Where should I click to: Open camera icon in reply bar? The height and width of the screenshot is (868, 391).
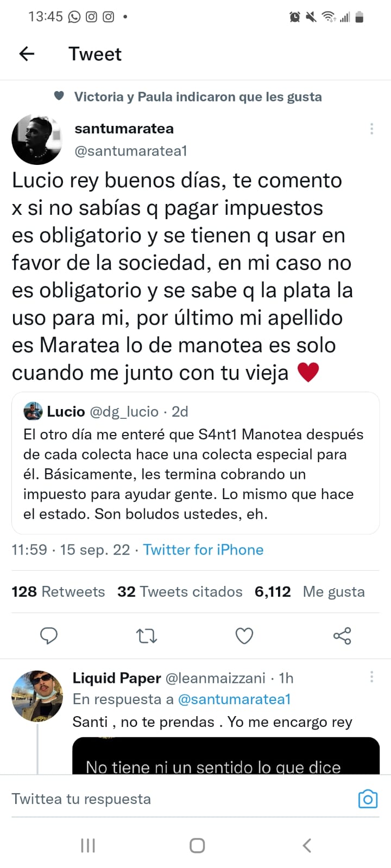(x=368, y=799)
